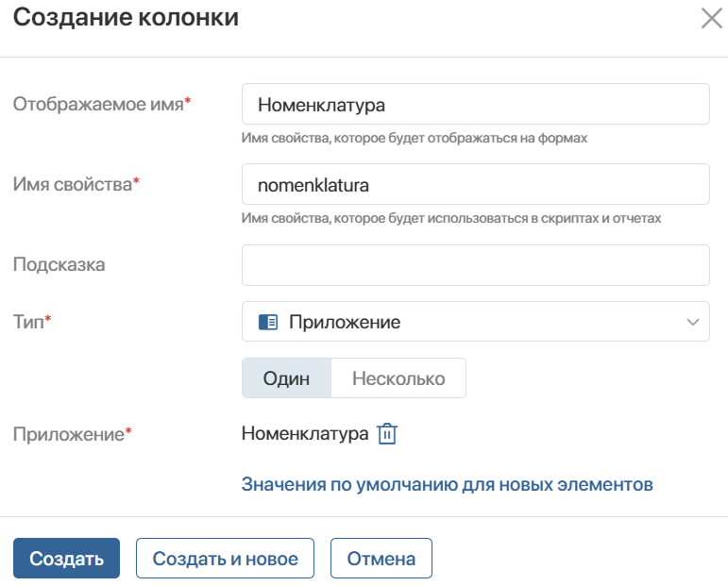Click the Подсказка label

pos(59,265)
